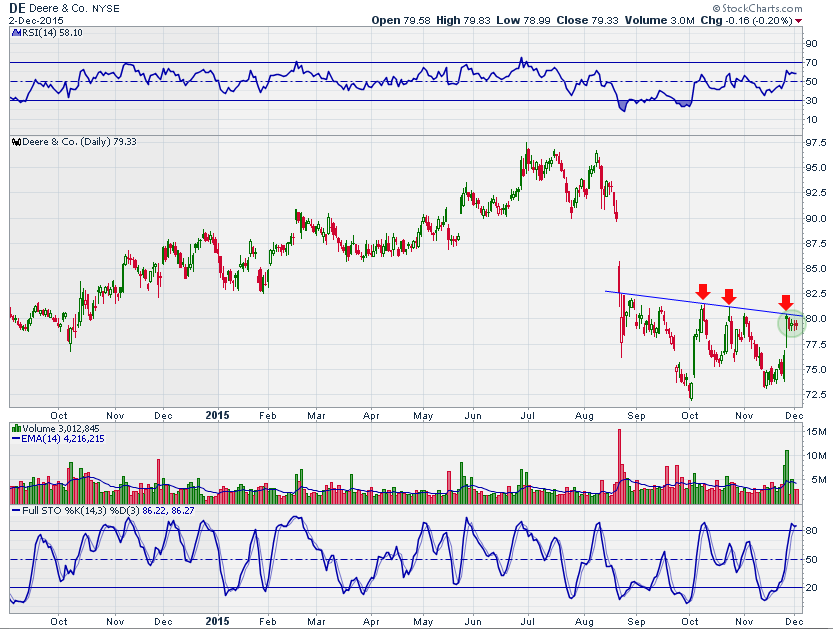
Task: Click the 70 level on RSI axis
Action: coord(811,63)
